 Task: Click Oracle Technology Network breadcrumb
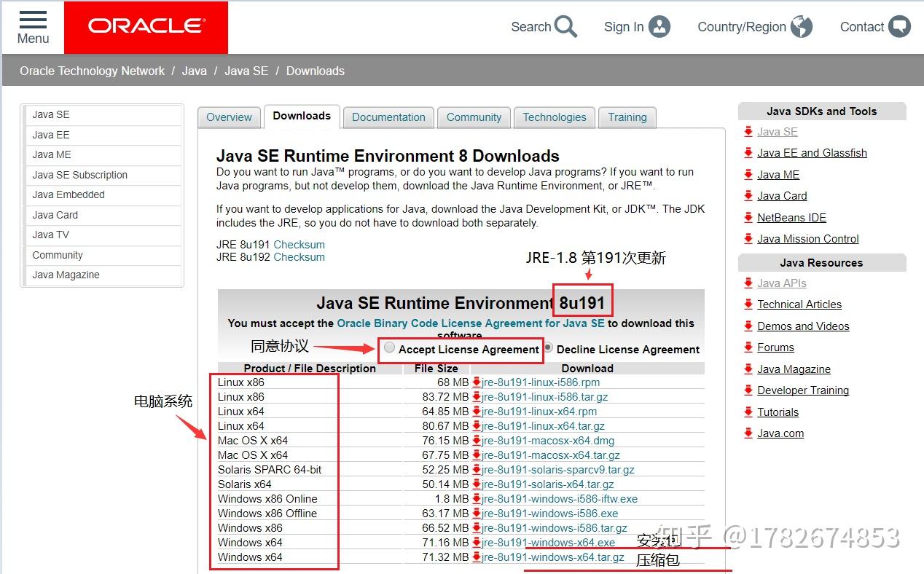pos(93,71)
